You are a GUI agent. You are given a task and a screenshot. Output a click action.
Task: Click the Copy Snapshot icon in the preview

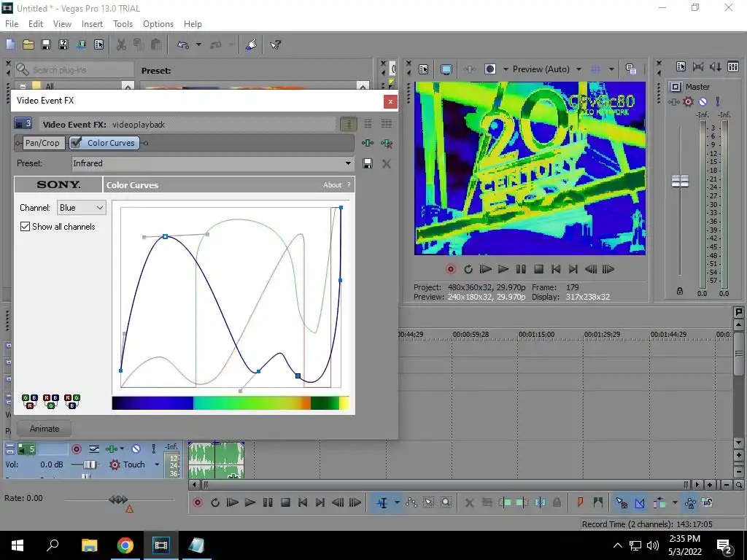[631, 69]
